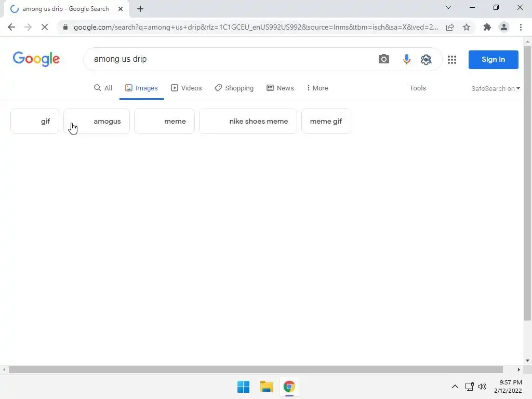The width and height of the screenshot is (532, 399).
Task: Select the amogus suggestion chip
Action: (x=97, y=121)
